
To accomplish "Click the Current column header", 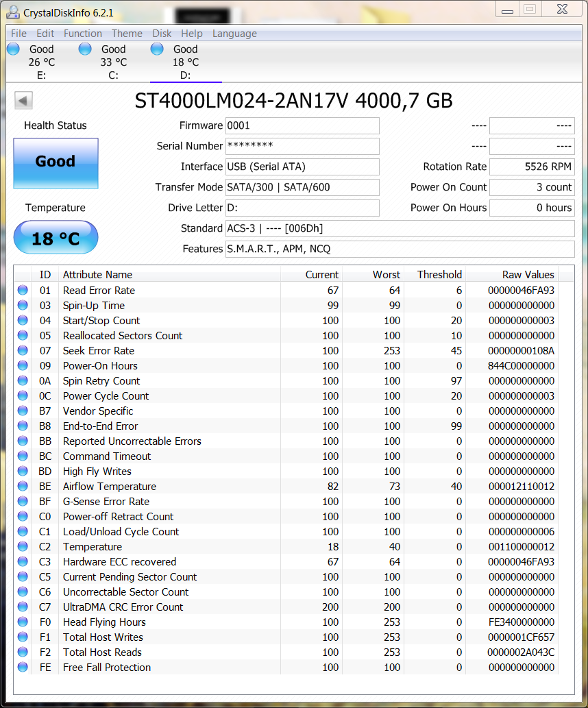I will tap(312, 275).
